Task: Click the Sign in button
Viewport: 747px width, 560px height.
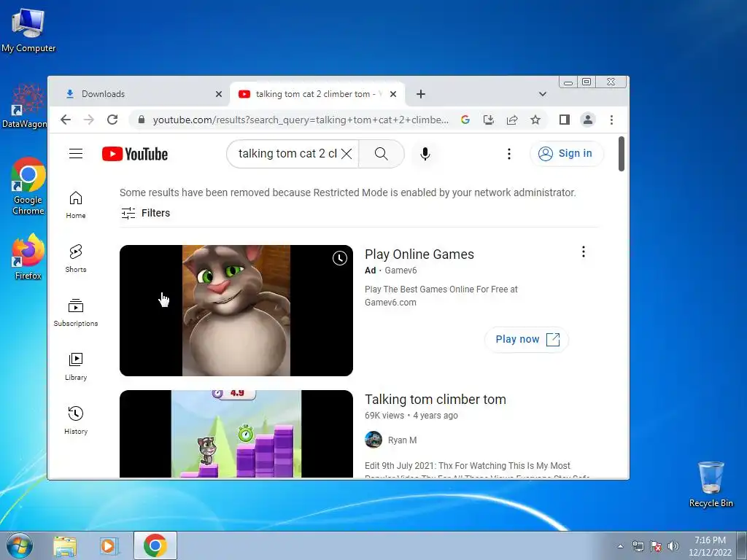Action: pyautogui.click(x=566, y=153)
